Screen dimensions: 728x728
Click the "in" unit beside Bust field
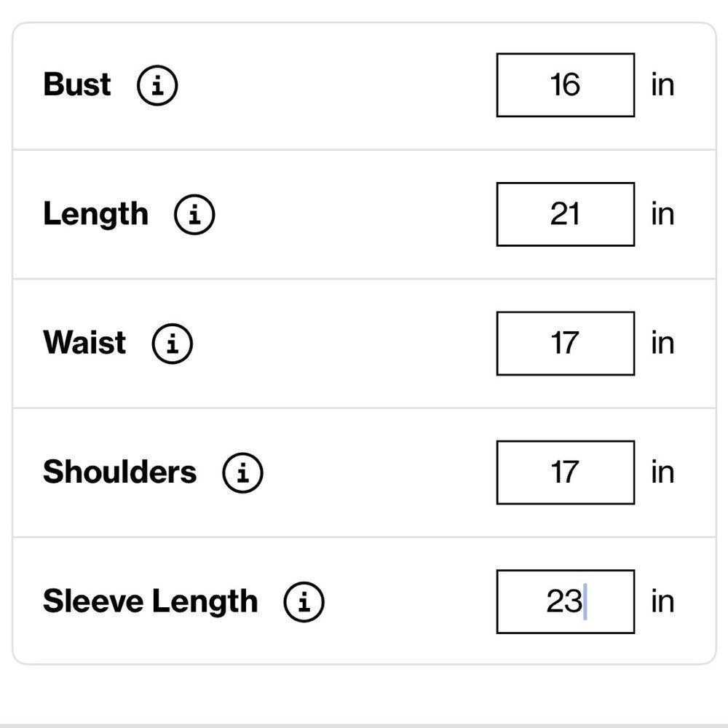point(662,85)
